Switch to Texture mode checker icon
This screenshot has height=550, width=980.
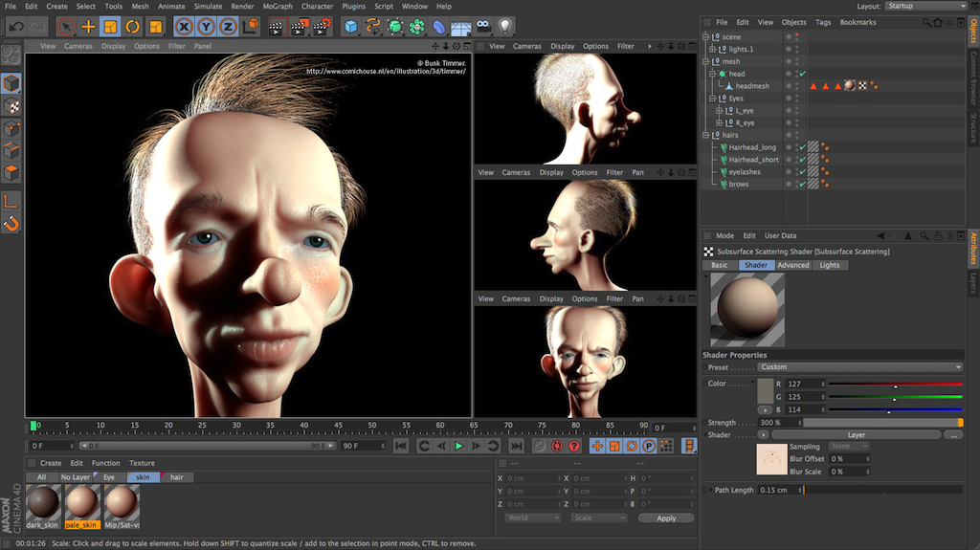click(x=11, y=105)
